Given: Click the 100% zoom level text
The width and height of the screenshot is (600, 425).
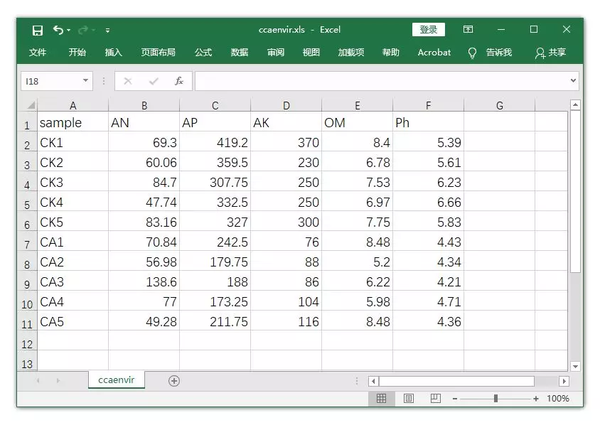Looking at the screenshot, I should tap(558, 399).
